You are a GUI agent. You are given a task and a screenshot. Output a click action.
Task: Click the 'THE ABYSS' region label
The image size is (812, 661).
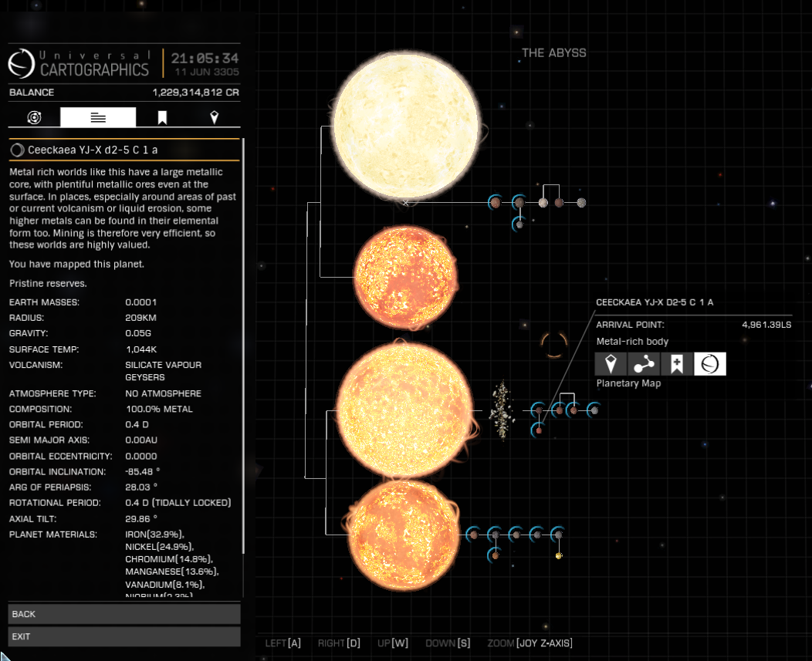point(553,52)
